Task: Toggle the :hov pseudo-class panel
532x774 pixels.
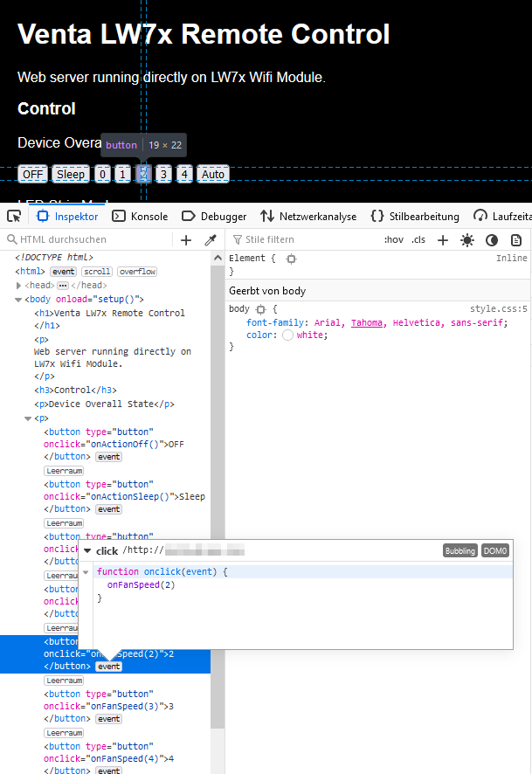Action: [394, 240]
